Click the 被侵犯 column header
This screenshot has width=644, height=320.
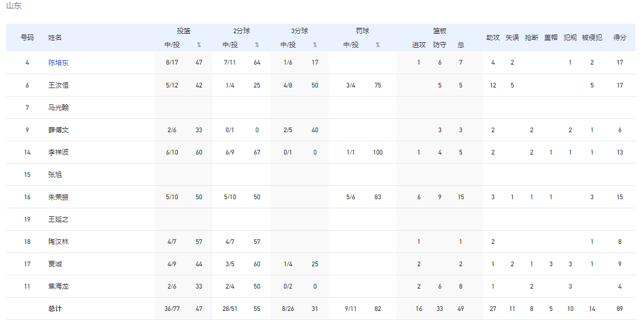(x=592, y=37)
